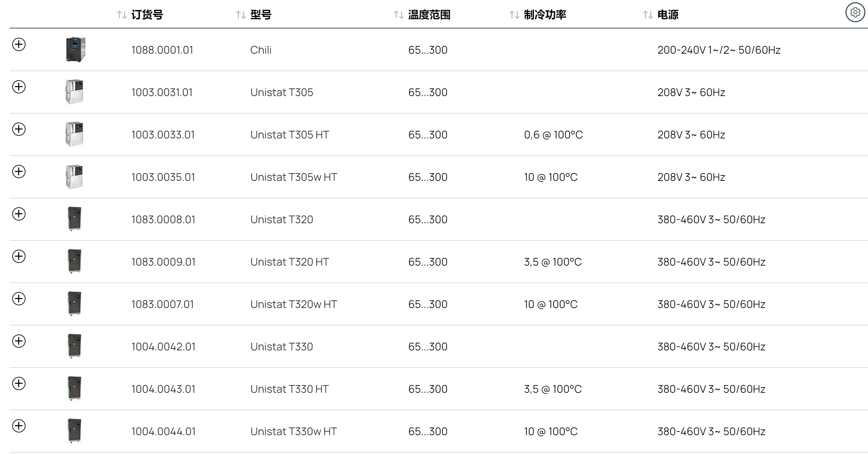Select order number 1004.0042.01
Screen dimensions: 868x454
[x=163, y=347]
